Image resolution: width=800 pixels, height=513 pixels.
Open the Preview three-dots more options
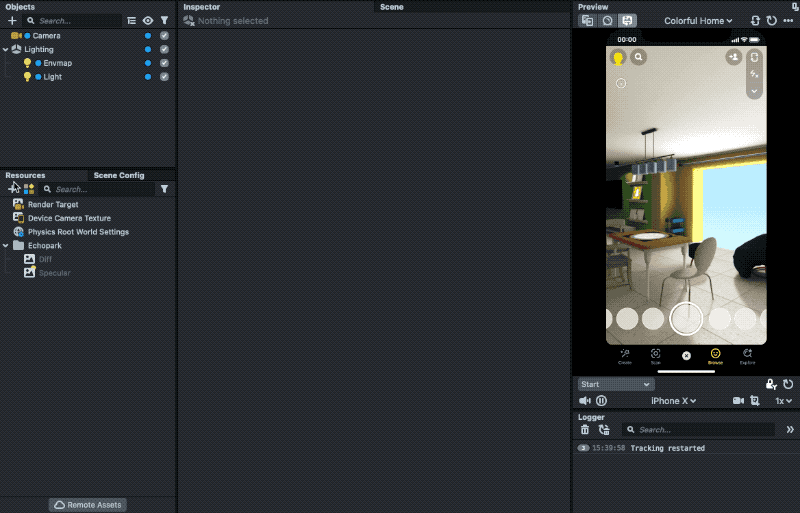pyautogui.click(x=788, y=20)
